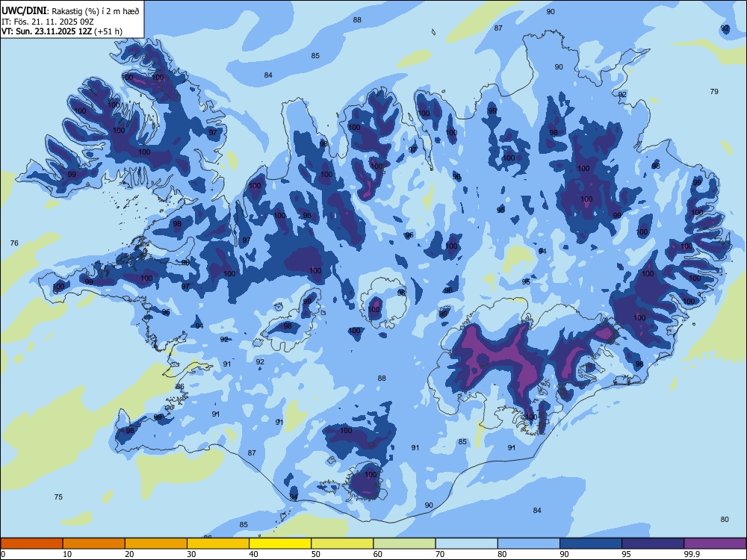Click the pale blue 70–80 legend swatch
This screenshot has height=560, width=747.
(467, 544)
